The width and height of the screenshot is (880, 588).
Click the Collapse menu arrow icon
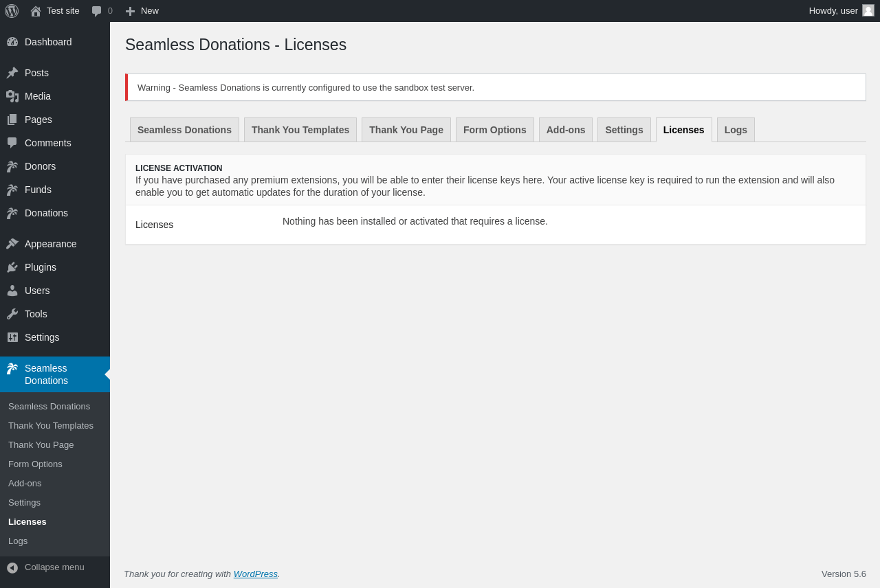[x=12, y=567]
